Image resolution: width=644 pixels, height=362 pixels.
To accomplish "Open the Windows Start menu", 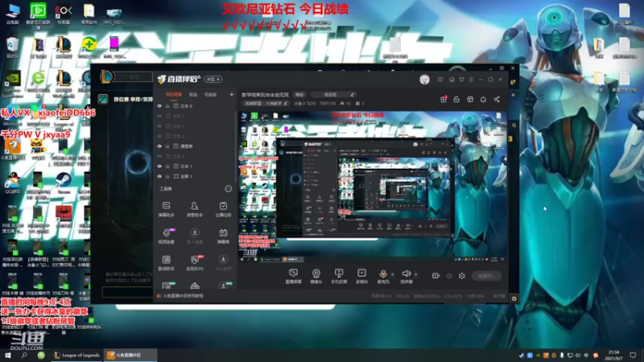I will pos(8,355).
